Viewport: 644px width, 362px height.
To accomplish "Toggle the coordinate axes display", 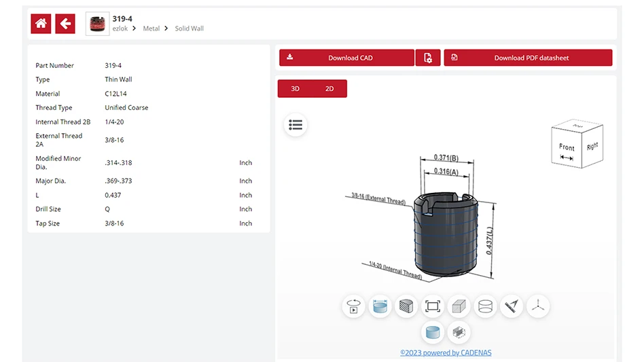I will point(537,306).
